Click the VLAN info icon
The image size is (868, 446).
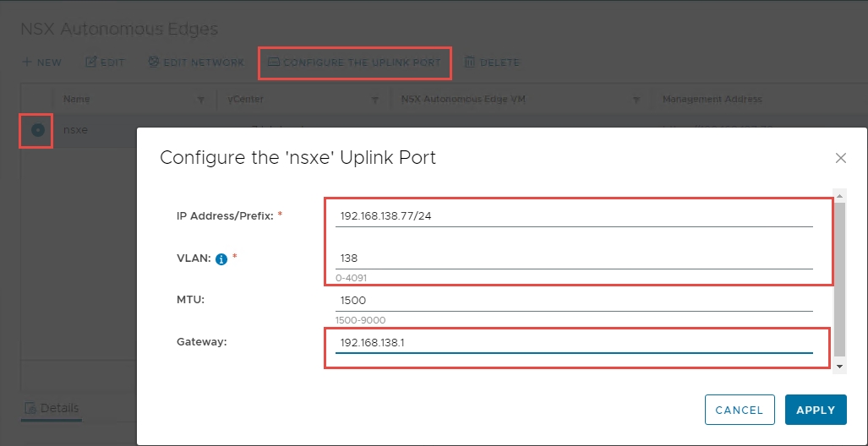(x=221, y=259)
